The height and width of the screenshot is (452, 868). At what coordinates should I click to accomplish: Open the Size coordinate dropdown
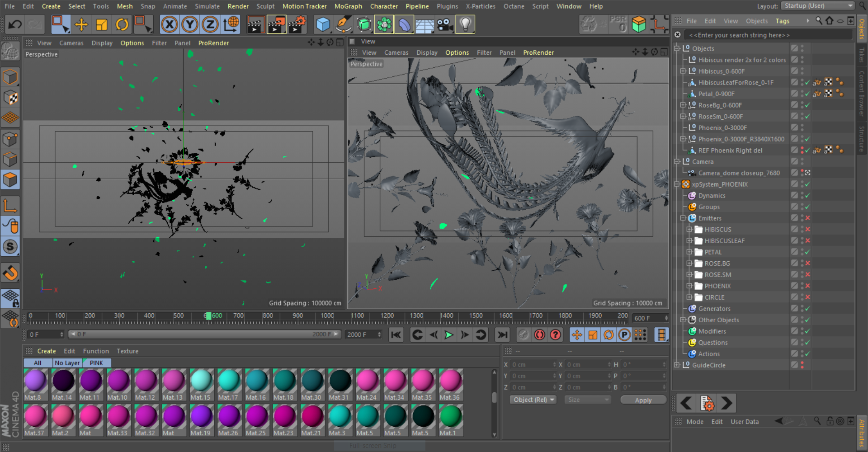(x=588, y=400)
